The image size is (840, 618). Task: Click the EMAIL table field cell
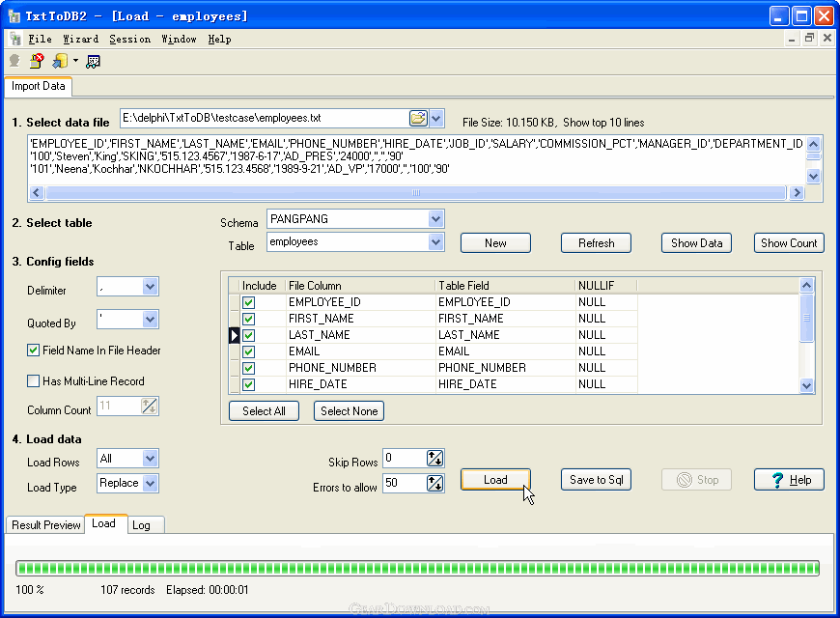coord(505,351)
